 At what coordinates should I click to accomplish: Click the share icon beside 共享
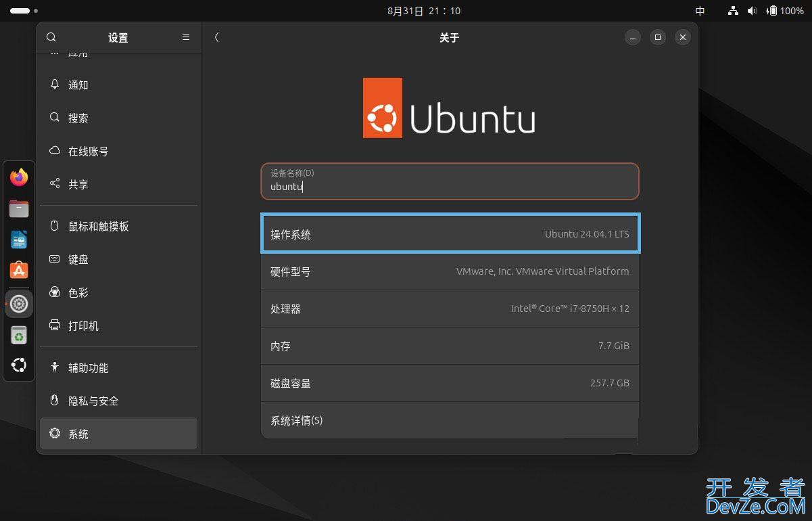click(x=55, y=184)
